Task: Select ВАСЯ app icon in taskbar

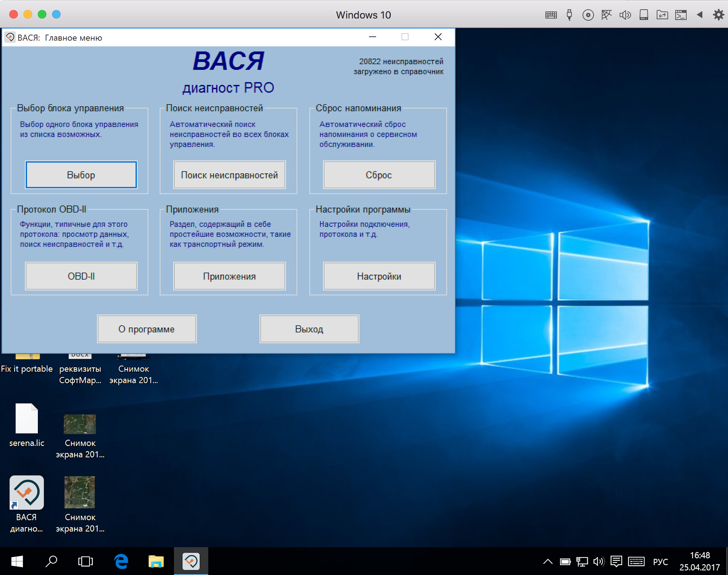Action: click(191, 561)
